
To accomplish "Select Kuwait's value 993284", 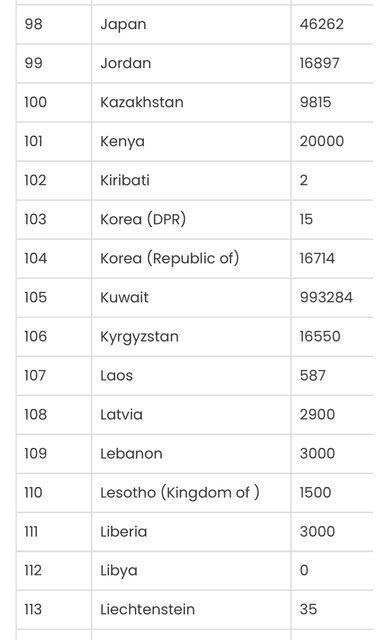I will pos(326,297).
